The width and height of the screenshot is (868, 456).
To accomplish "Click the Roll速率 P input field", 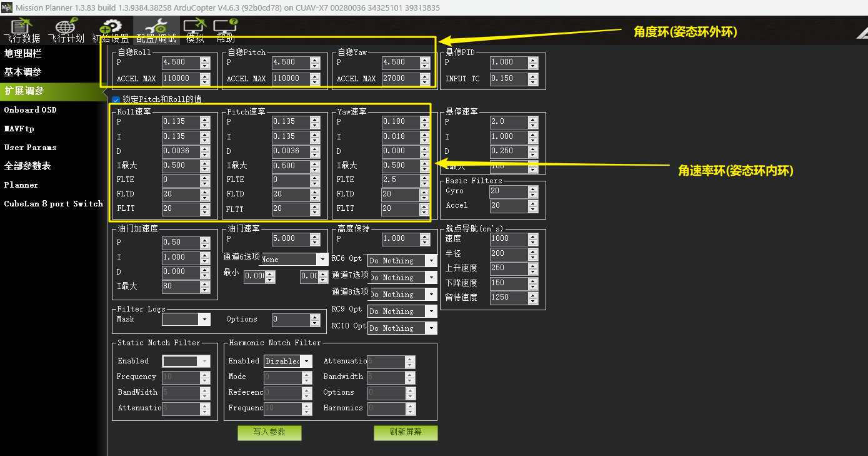I will coord(180,122).
